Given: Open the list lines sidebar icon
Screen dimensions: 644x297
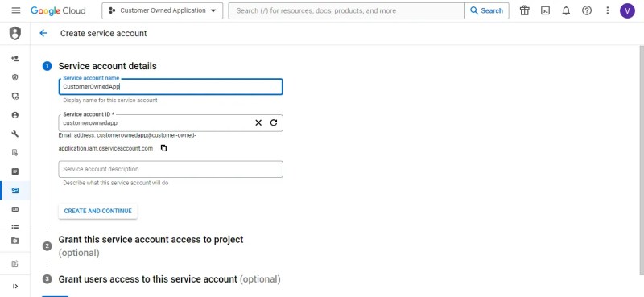Looking at the screenshot, I should coord(15,226).
